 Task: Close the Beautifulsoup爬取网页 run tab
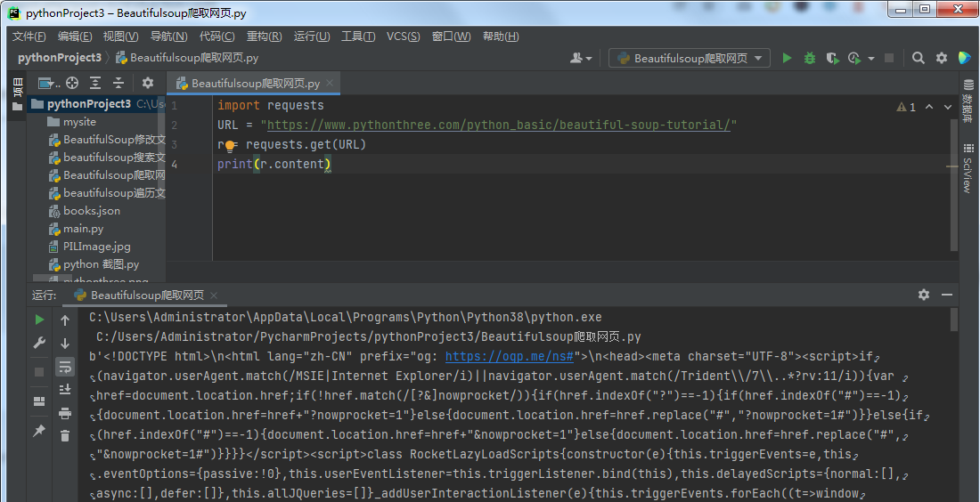[x=214, y=296]
